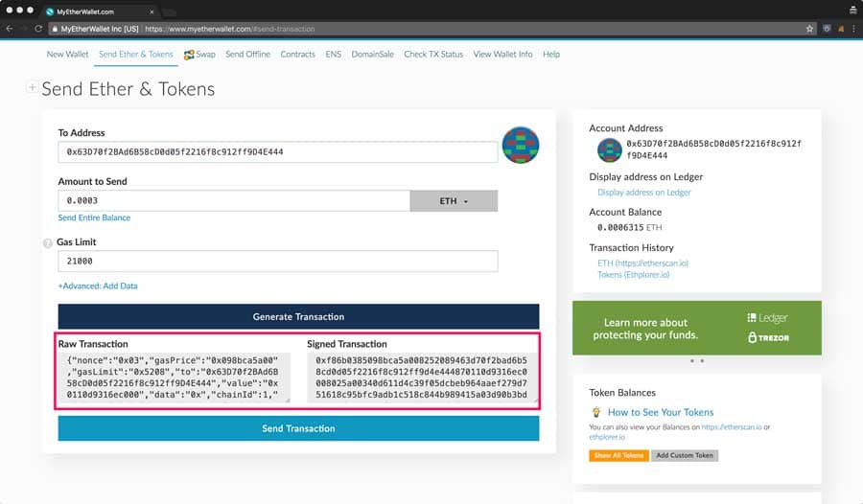This screenshot has height=504, width=863.
Task: Click the shield extension icon in toolbar
Action: click(827, 29)
